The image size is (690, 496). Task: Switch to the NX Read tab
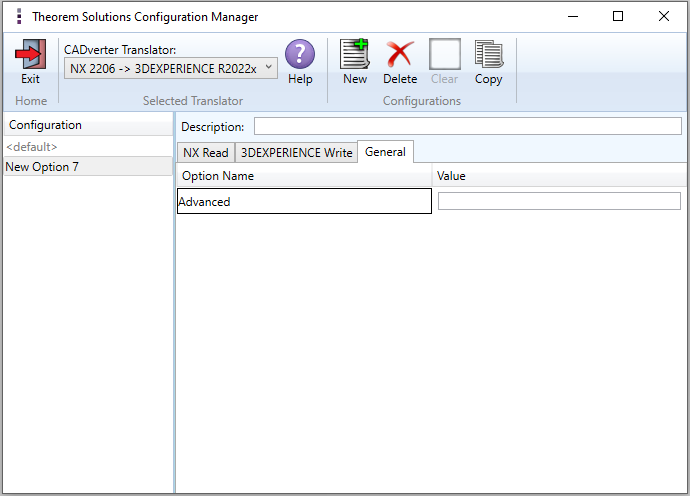pos(206,153)
